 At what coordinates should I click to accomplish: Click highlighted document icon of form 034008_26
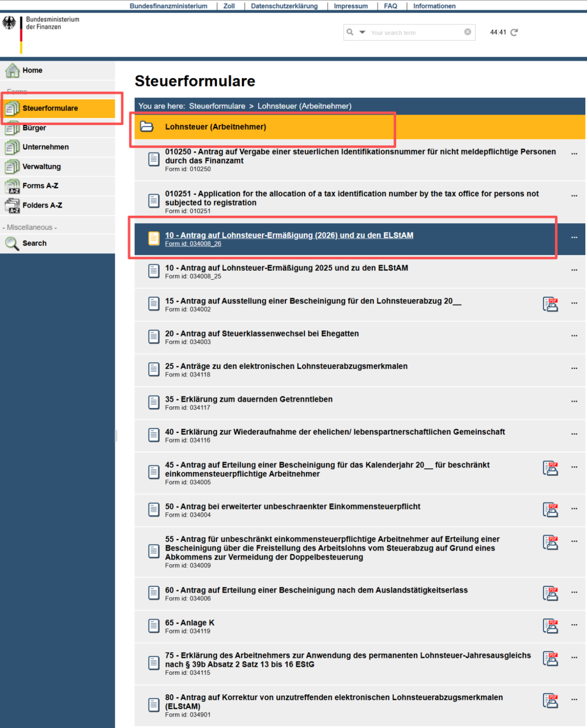(x=154, y=239)
